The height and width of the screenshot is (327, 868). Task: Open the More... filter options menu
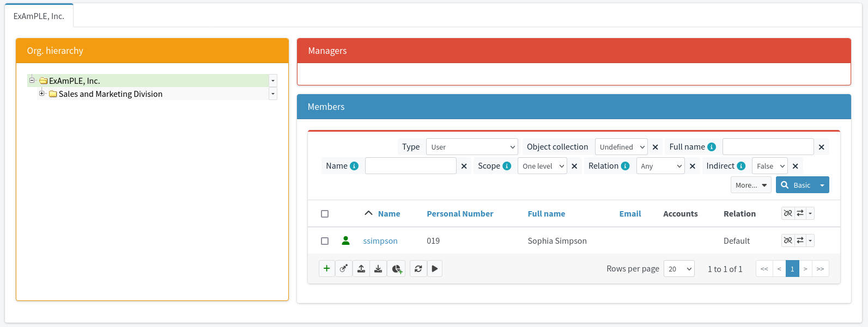click(x=750, y=185)
